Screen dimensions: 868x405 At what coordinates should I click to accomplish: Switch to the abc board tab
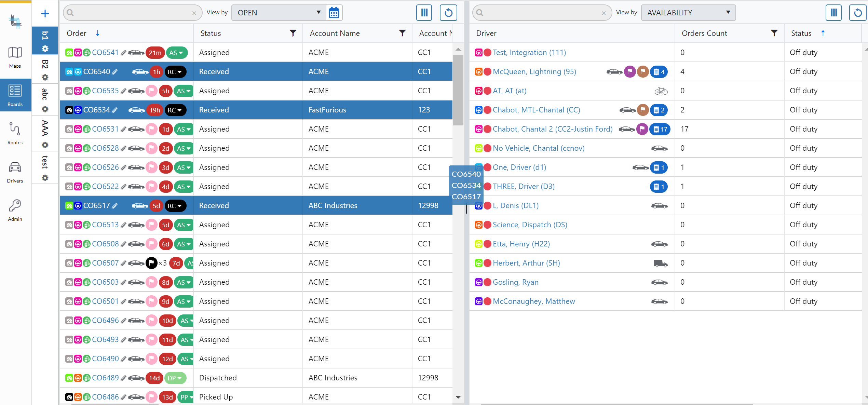[45, 94]
